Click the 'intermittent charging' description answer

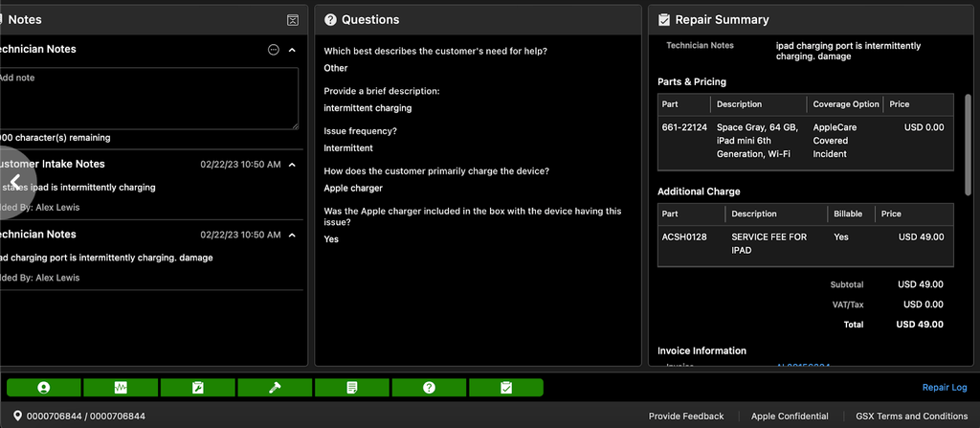[x=367, y=108]
